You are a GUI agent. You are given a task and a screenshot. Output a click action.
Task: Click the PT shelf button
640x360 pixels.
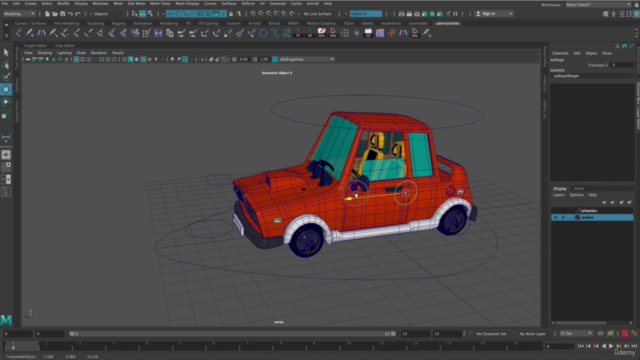(298, 33)
